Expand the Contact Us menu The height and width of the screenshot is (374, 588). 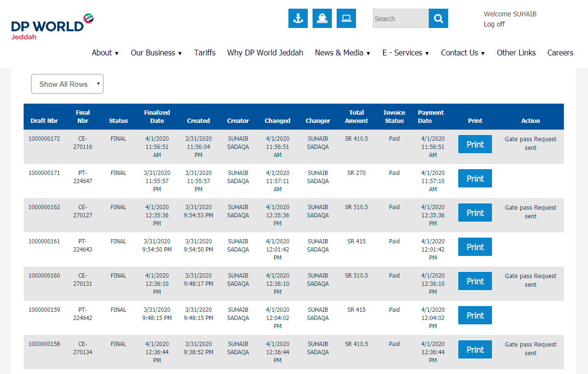click(463, 53)
